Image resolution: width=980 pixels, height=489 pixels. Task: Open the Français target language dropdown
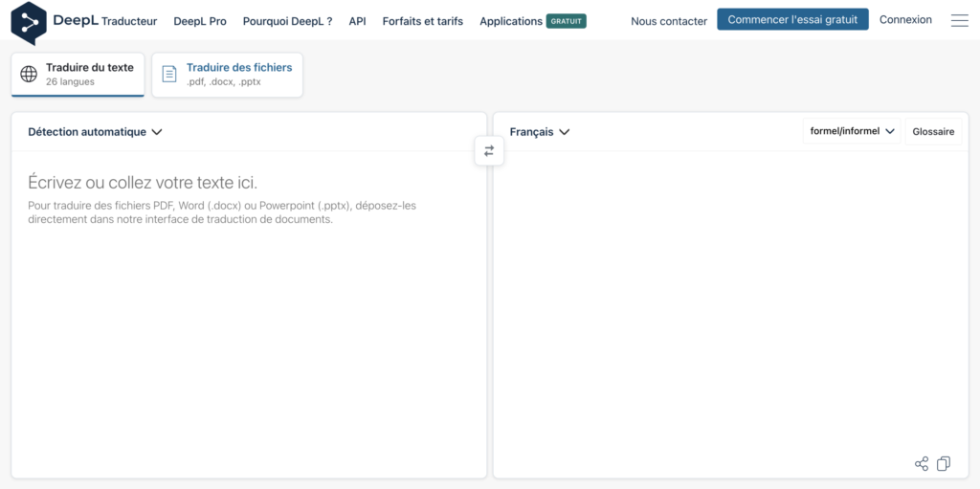(x=540, y=132)
